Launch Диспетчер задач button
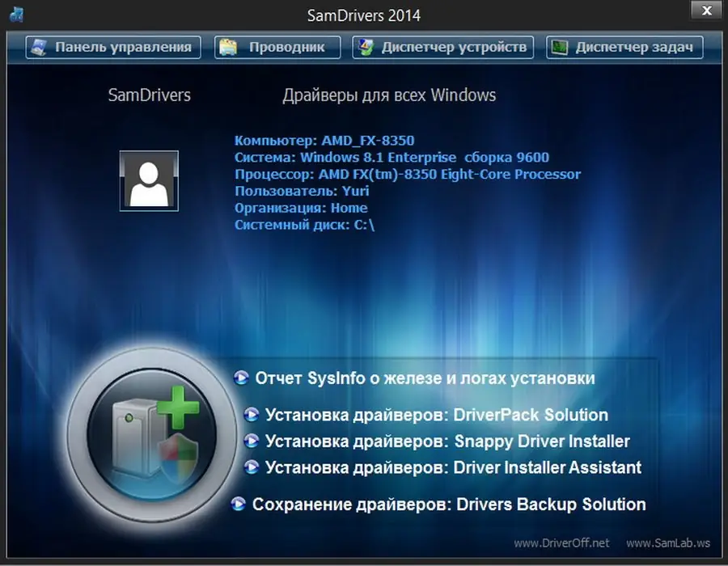Viewport: 728px width, 566px height. (624, 48)
